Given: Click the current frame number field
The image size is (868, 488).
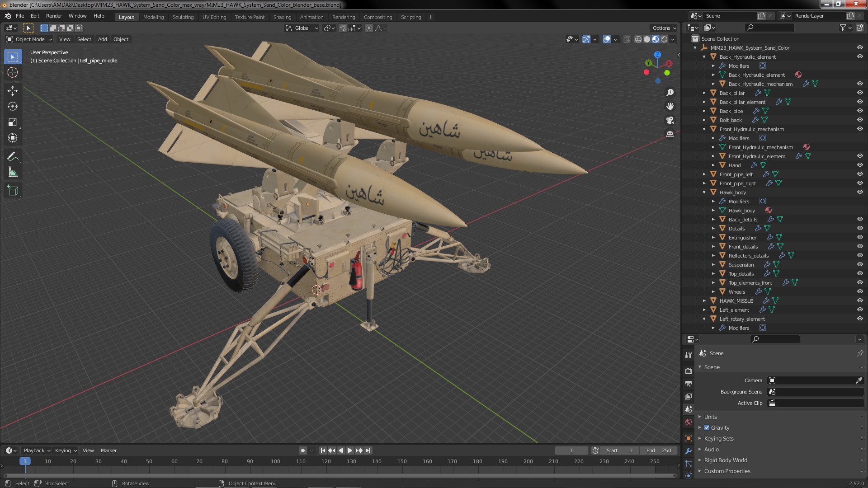Looking at the screenshot, I should 571,450.
